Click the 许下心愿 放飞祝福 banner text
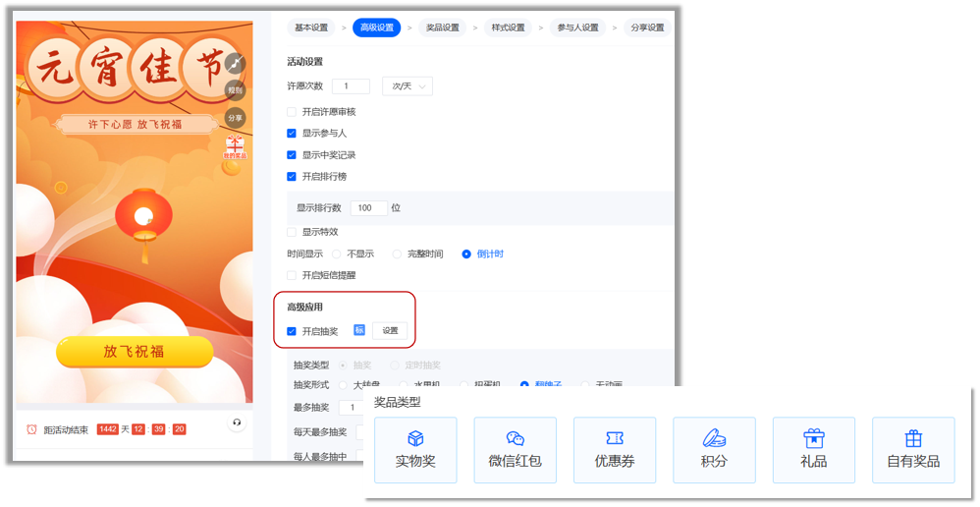The width and height of the screenshot is (980, 507). point(135,125)
